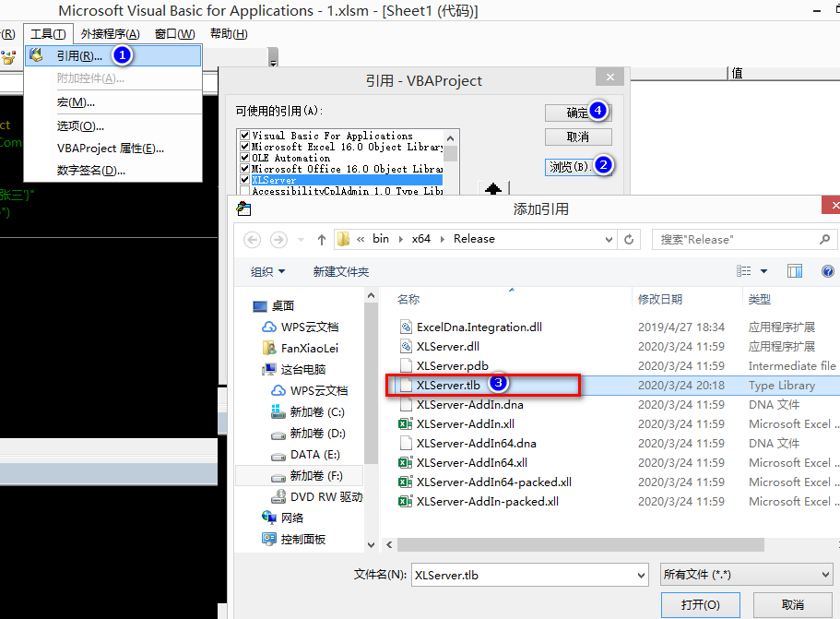Screen dimensions: 840x619
Task: Click the XLServer-AddIn-packed.xll Excel icon
Action: [405, 501]
